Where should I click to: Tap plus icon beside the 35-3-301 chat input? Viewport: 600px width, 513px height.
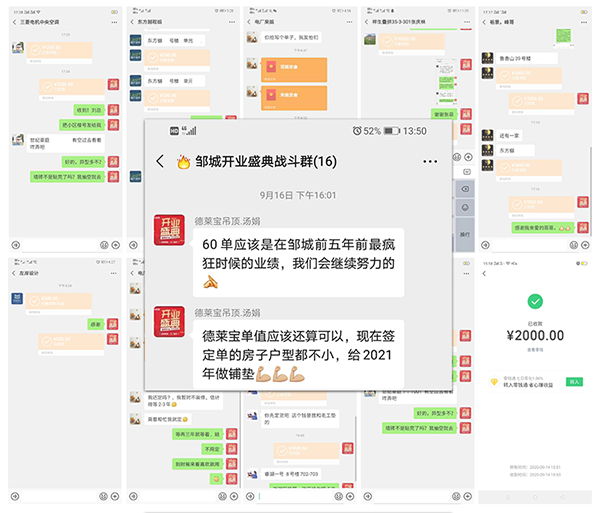468,157
